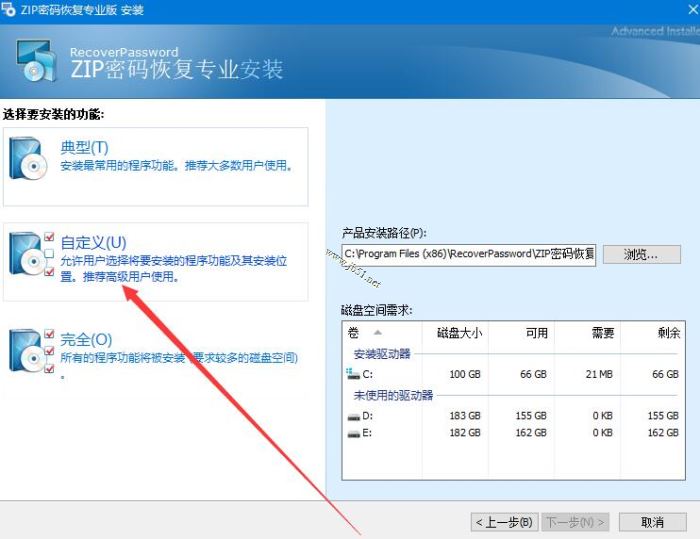Image resolution: width=700 pixels, height=539 pixels.
Task: Sort by 需要 column header
Action: [x=587, y=333]
